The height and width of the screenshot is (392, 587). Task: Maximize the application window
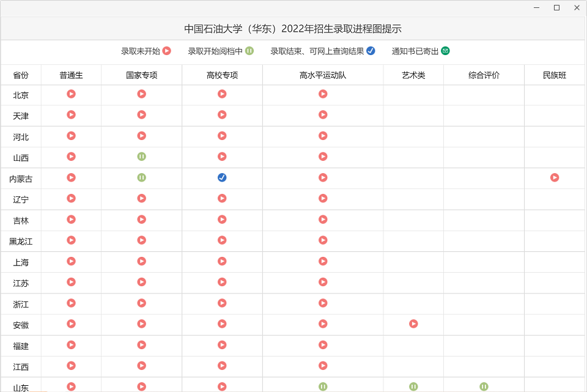(x=556, y=7)
